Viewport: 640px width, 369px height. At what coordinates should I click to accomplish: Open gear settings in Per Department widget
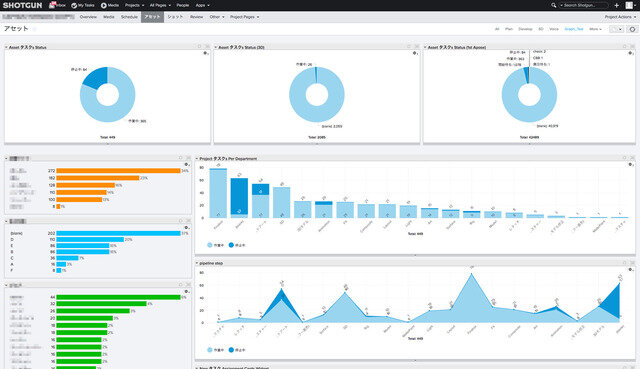[631, 164]
